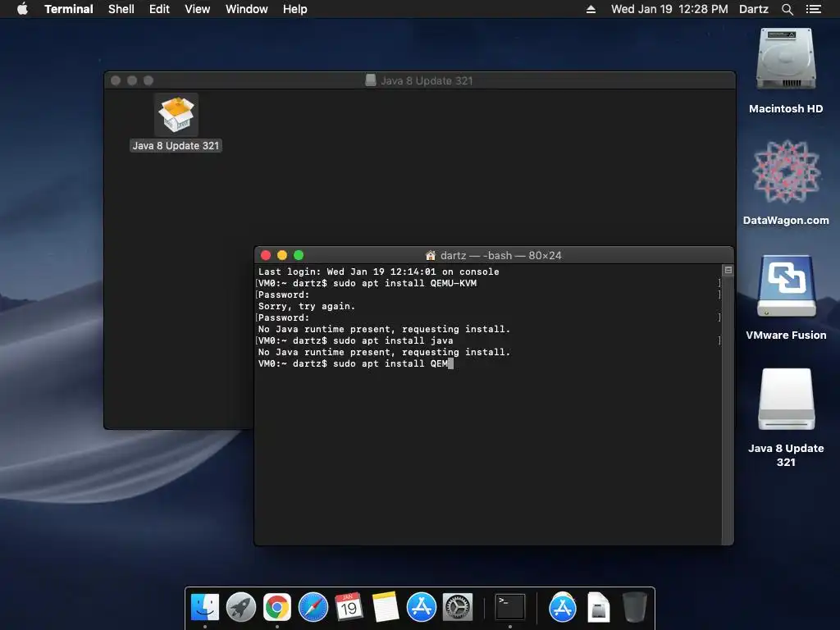Screen dimensions: 840x630
Task: Click the Java 8 Update 321 window title bar
Action: (x=419, y=80)
